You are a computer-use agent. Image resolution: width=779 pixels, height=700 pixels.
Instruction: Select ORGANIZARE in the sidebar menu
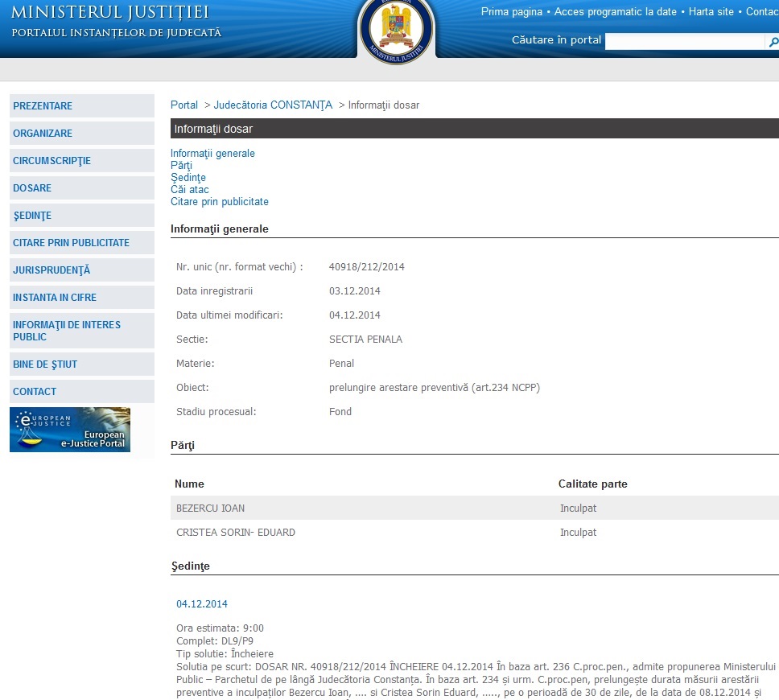(x=82, y=133)
